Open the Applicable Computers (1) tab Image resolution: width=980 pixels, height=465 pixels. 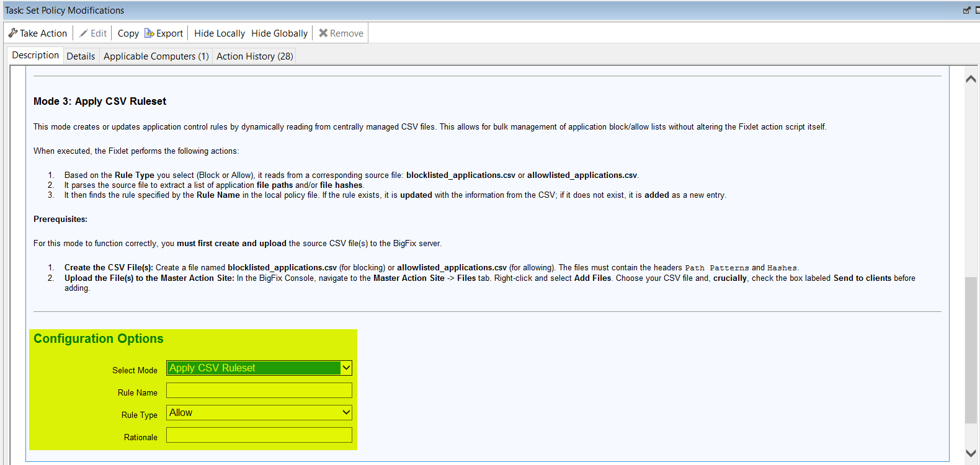pyautogui.click(x=156, y=56)
